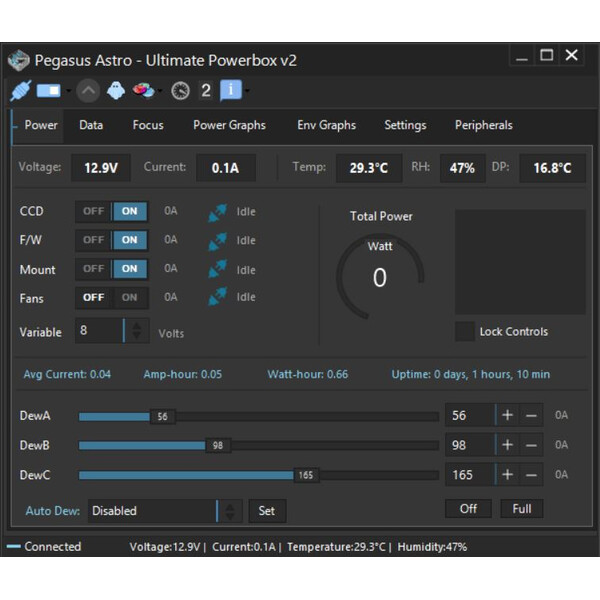Click the Variable voltage stepper arrows

pyautogui.click(x=136, y=331)
